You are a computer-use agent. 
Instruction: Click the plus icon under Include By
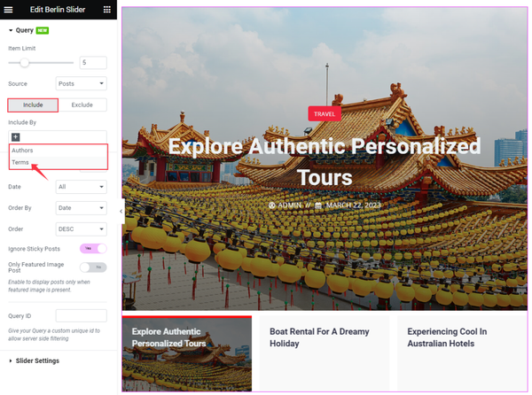pyautogui.click(x=16, y=137)
